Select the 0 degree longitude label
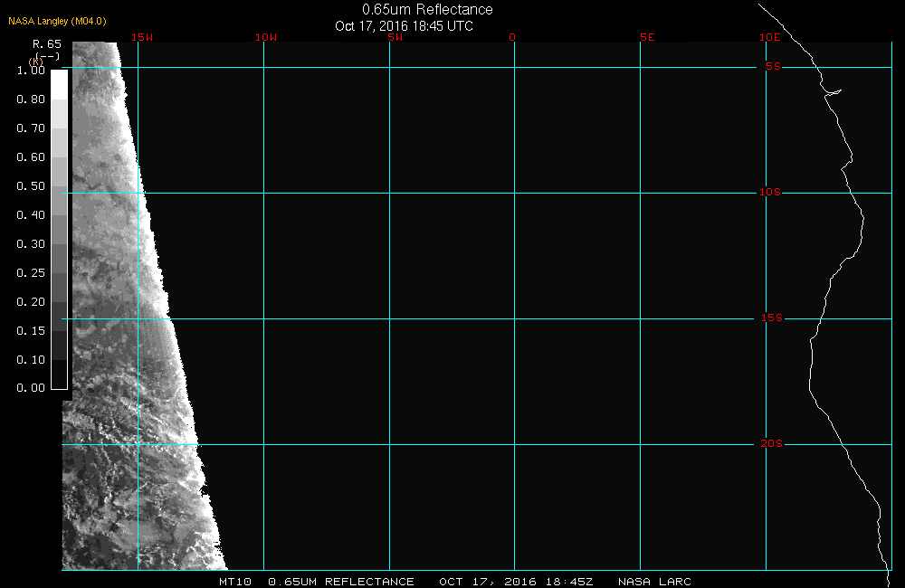 tap(512, 38)
